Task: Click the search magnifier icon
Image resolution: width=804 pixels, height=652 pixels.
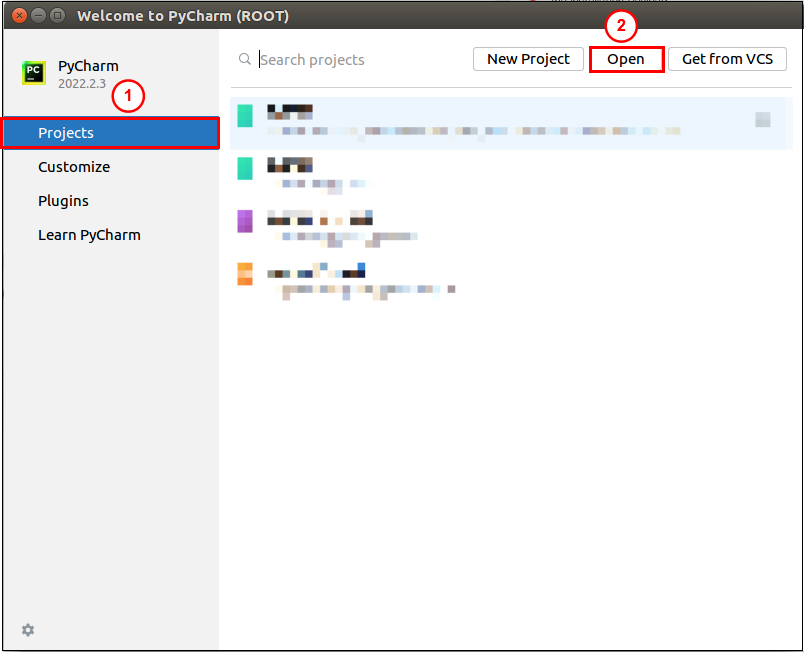Action: (x=245, y=59)
